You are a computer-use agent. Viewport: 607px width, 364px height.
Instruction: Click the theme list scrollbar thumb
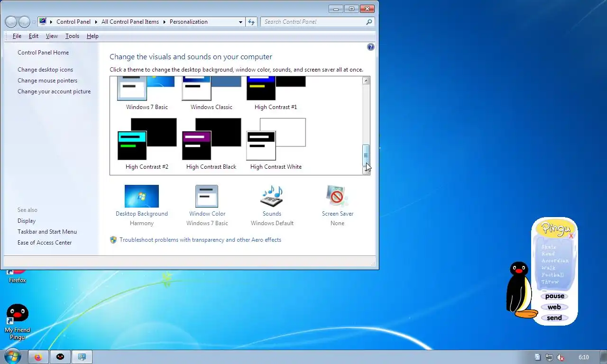click(x=366, y=155)
